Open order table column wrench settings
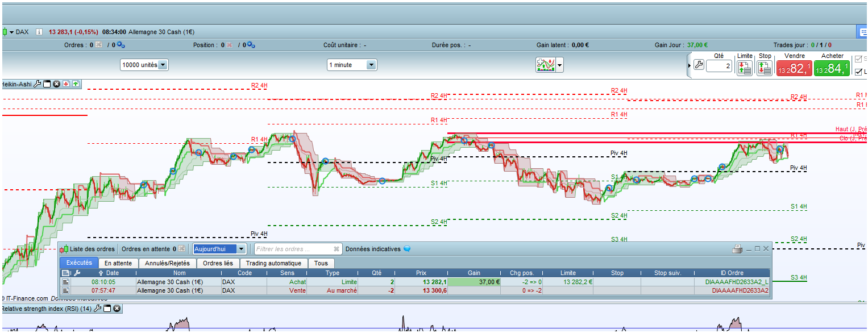This screenshot has height=333, width=868. [x=77, y=273]
